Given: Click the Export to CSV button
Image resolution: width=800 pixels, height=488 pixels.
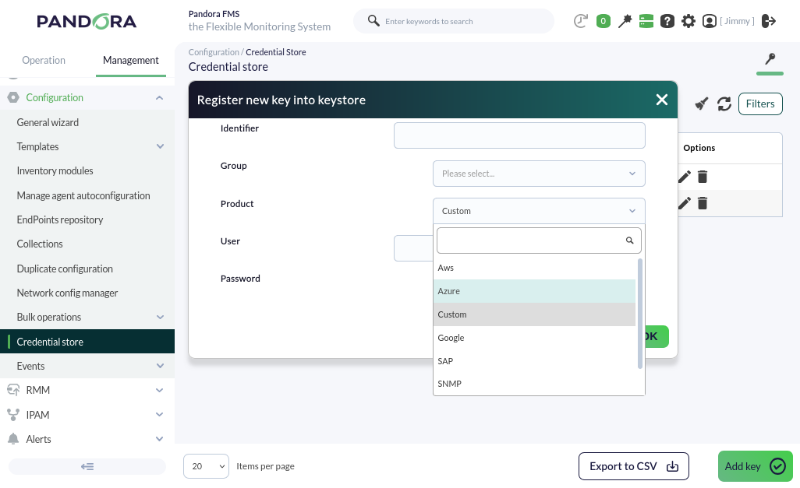Looking at the screenshot, I should [634, 466].
